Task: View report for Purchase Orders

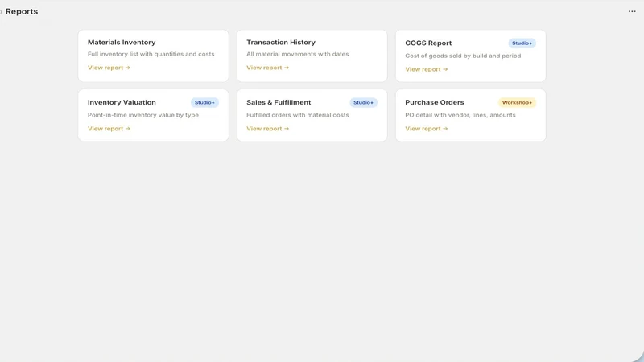Action: tap(427, 129)
